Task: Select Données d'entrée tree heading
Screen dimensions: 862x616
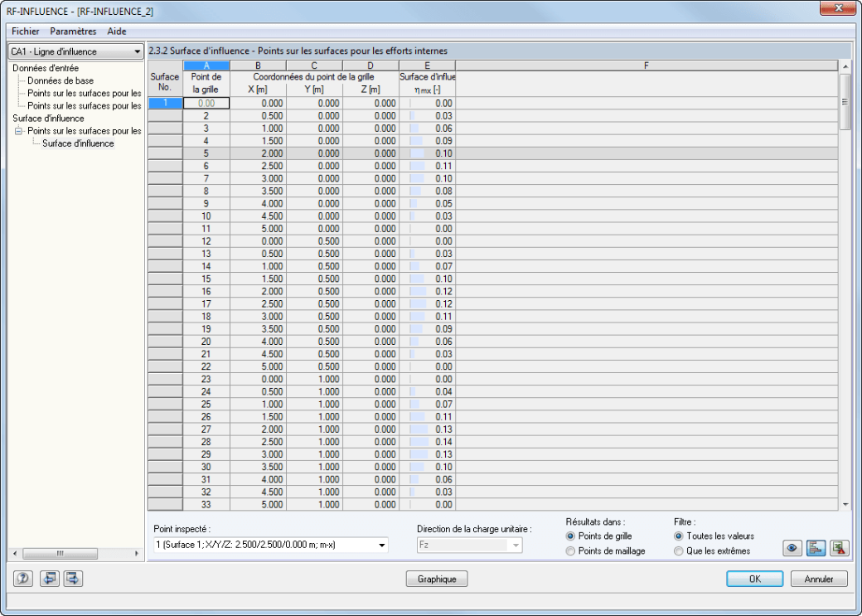Action: 46,68
